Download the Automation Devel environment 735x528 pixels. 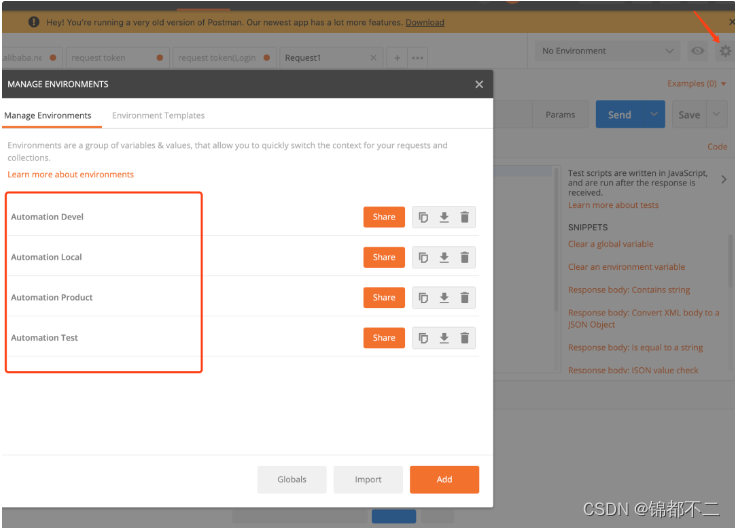click(x=444, y=217)
